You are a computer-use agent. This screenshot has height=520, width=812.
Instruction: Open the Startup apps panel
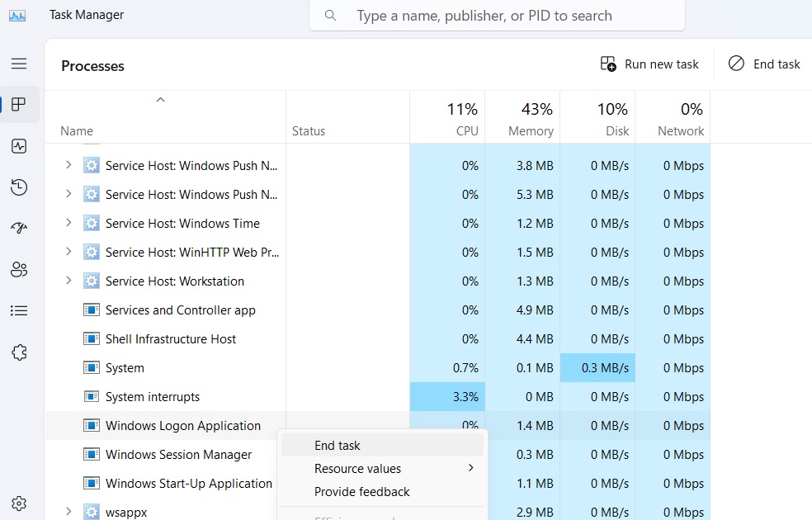[18, 229]
